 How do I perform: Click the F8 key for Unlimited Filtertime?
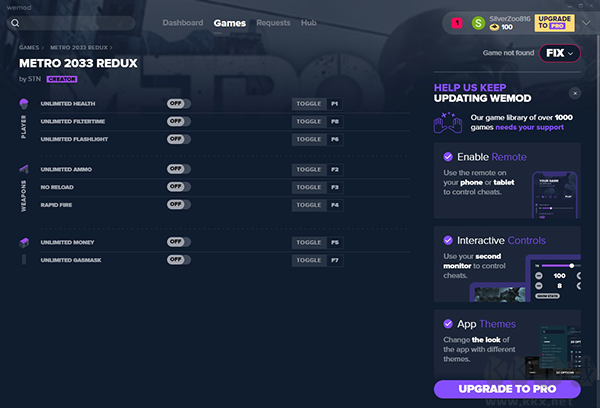click(335, 121)
